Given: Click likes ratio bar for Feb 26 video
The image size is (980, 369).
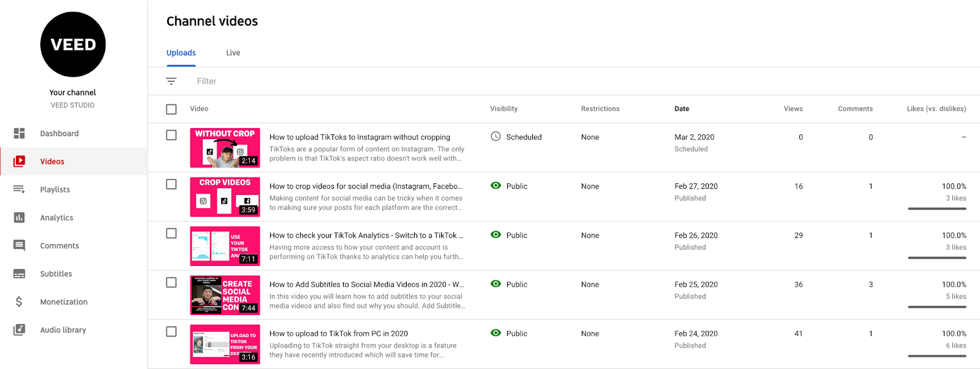Looking at the screenshot, I should (937, 258).
